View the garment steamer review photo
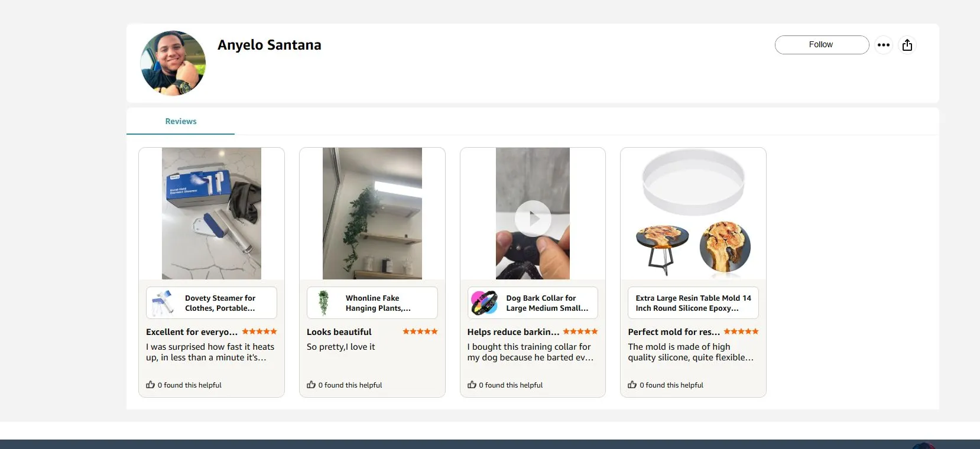This screenshot has height=449, width=980. [x=212, y=213]
